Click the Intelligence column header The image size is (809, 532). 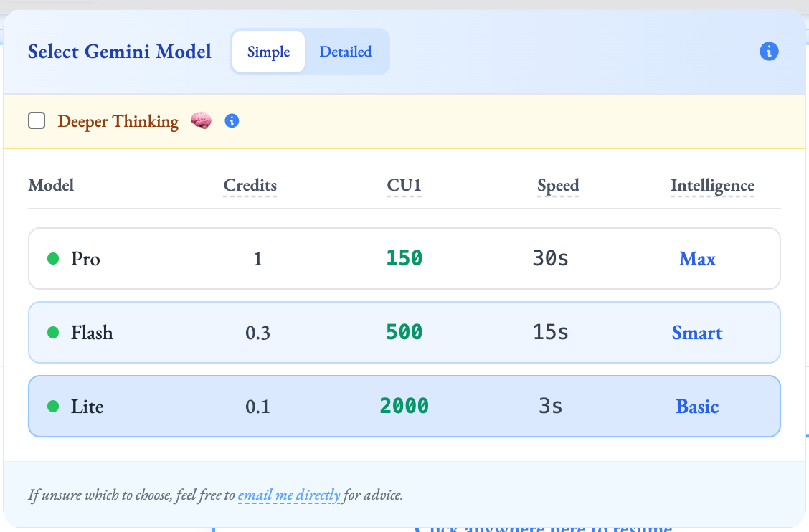tap(712, 185)
